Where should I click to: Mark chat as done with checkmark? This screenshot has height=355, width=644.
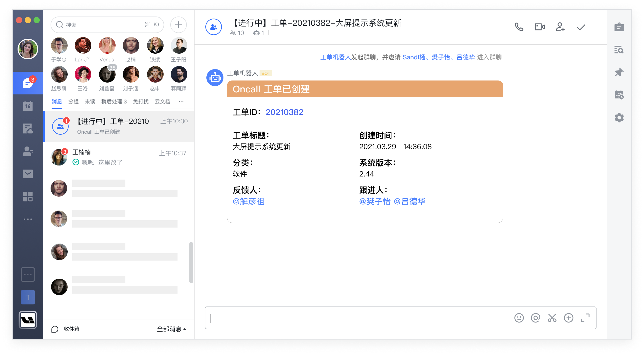(x=581, y=27)
